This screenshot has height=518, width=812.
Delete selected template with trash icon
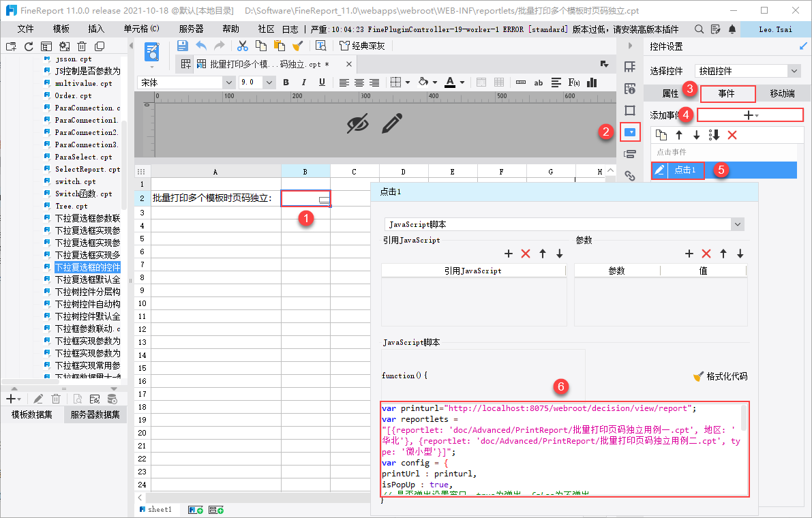coord(81,46)
